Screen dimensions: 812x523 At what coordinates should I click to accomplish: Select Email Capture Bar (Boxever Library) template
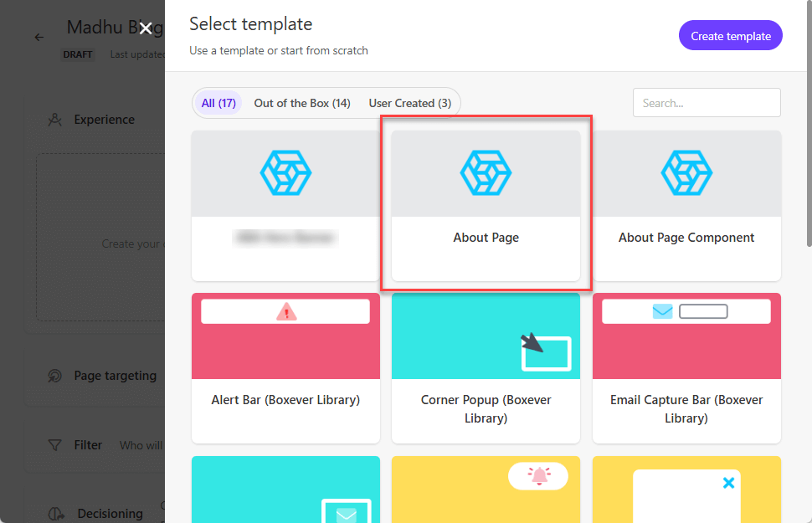pos(686,408)
